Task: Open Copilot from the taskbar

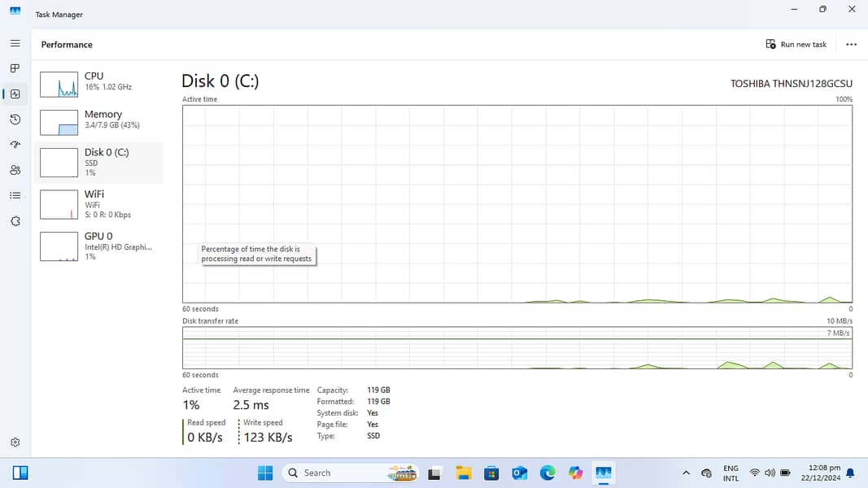Action: [576, 473]
